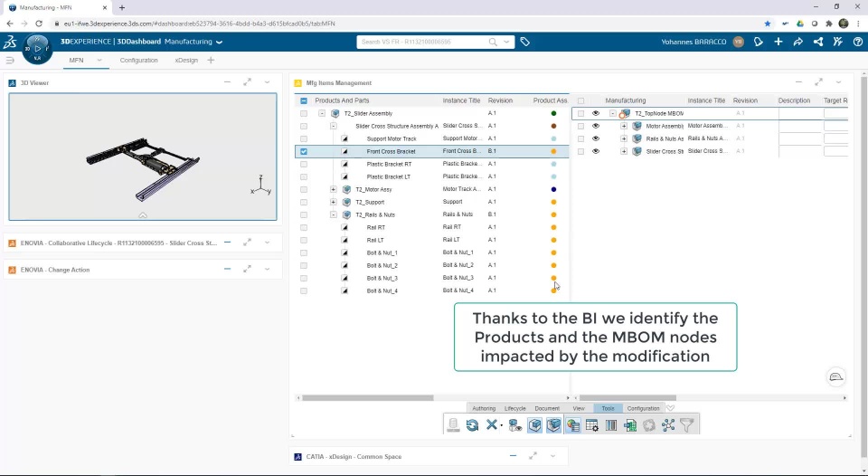The height and width of the screenshot is (476, 868).
Task: Open the search box dropdown arrow
Action: click(506, 43)
